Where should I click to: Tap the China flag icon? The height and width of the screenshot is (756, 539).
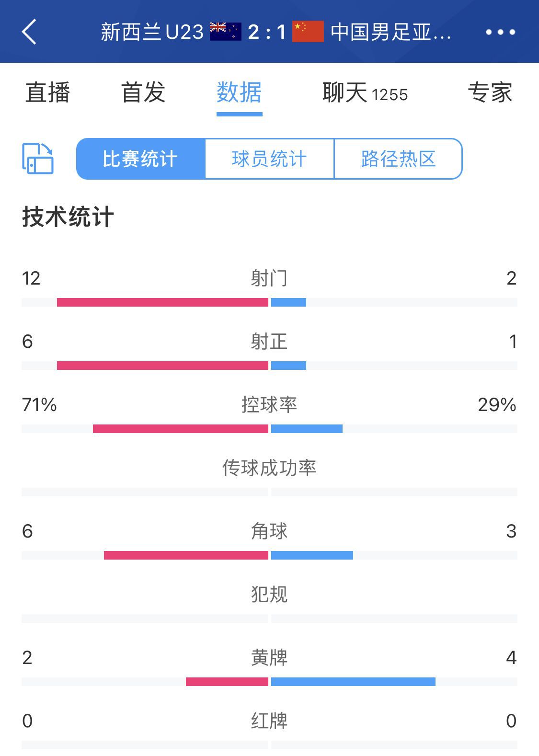click(308, 32)
